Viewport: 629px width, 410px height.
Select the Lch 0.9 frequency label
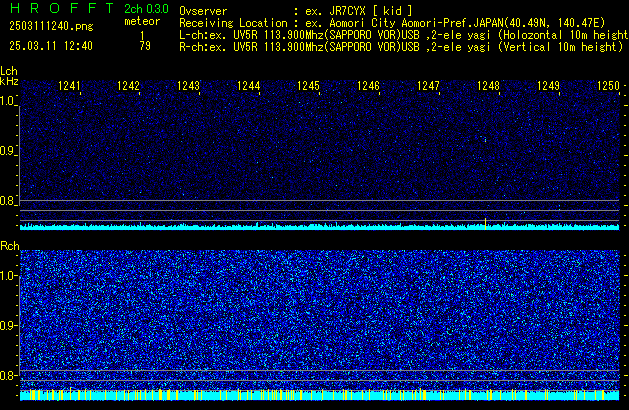[x=7, y=151]
